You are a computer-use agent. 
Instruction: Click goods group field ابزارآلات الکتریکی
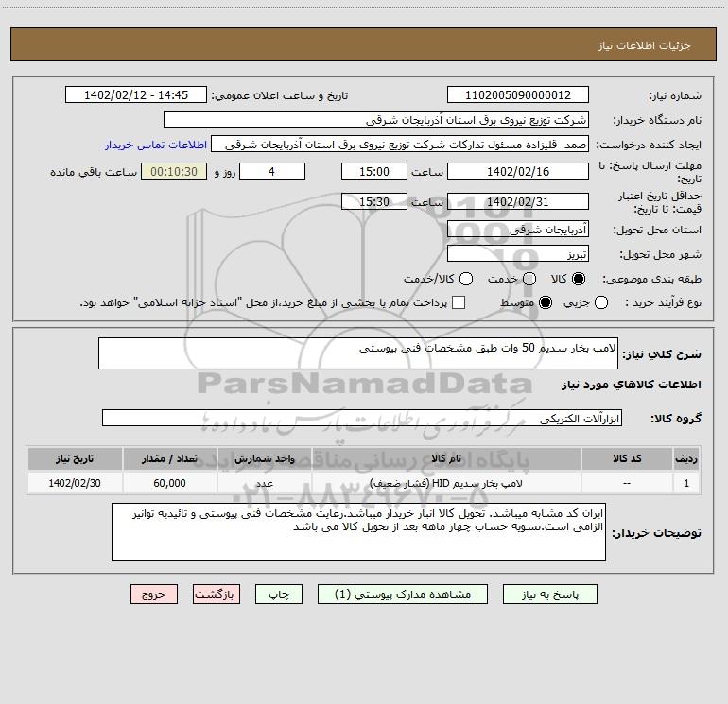[362, 418]
